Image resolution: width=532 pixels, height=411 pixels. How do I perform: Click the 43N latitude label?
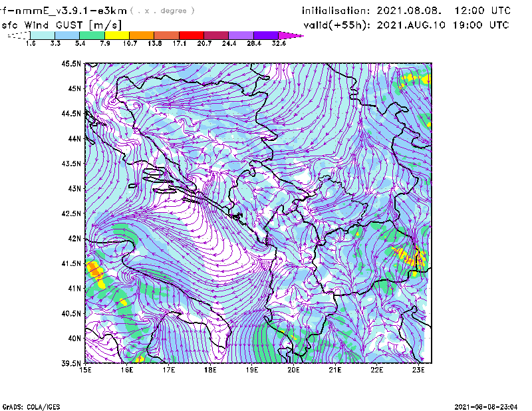[x=74, y=188]
